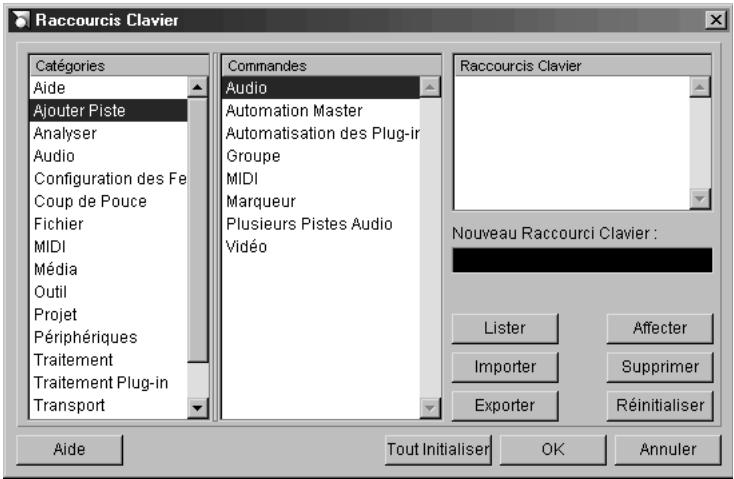Select Périphériques category
This screenshot has height=479, width=734.
(x=109, y=337)
